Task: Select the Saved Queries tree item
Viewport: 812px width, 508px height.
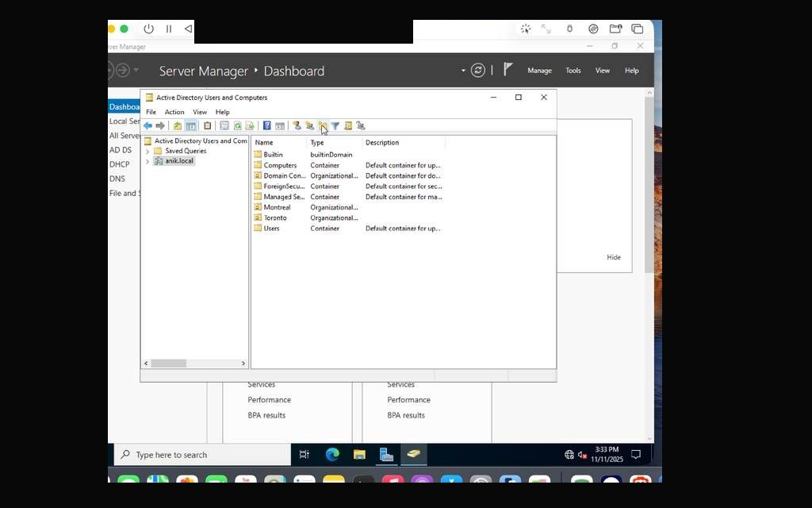Action: pos(186,151)
